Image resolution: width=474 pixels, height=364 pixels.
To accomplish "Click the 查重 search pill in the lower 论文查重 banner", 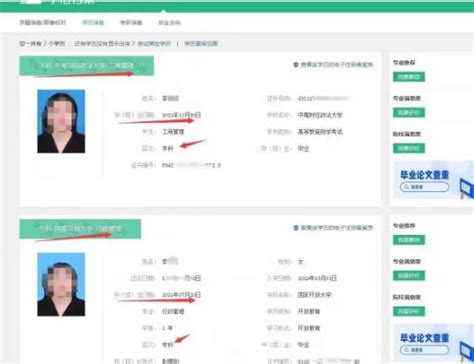I will pos(424,350).
